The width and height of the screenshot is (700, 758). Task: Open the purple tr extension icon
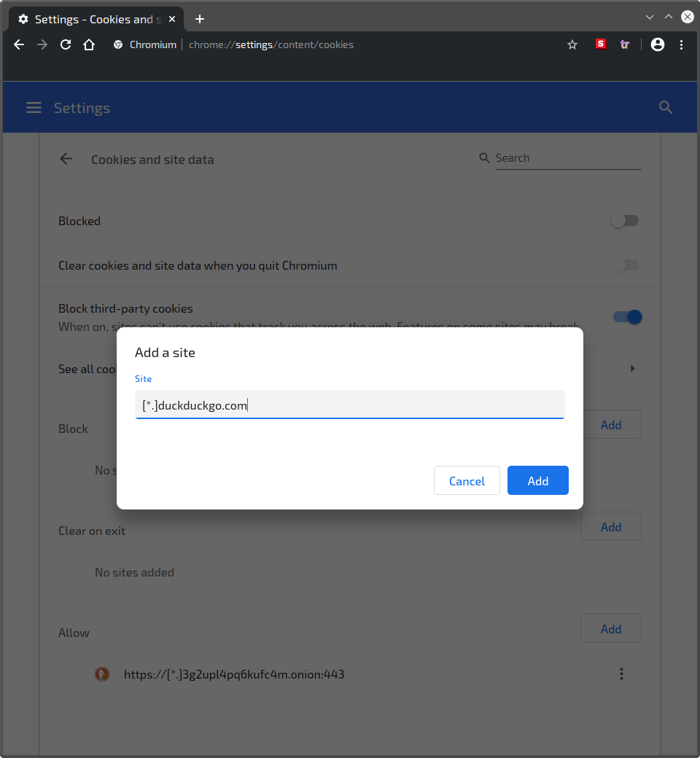click(625, 44)
